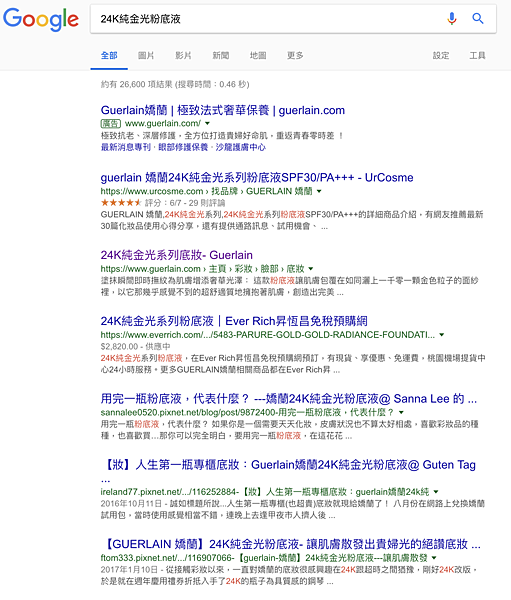Expand arrow beside ftom333.pixnet.net URL
The image size is (511, 600).
click(434, 558)
